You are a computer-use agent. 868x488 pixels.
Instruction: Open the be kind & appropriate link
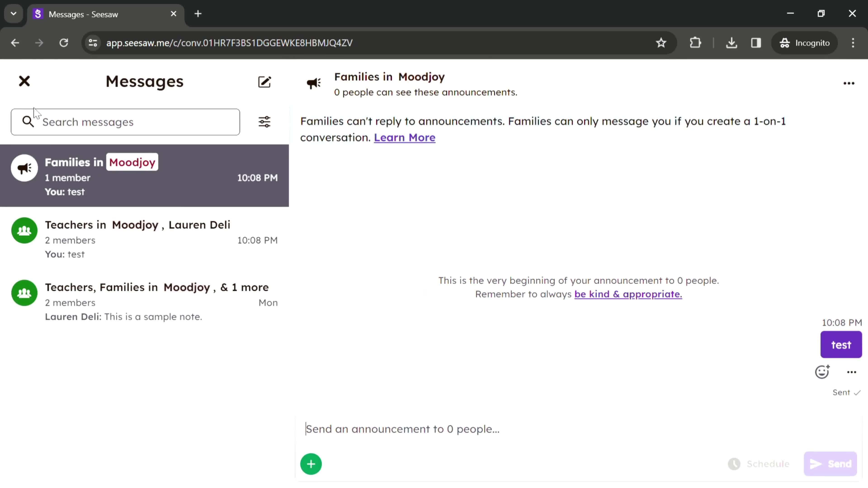tap(628, 294)
